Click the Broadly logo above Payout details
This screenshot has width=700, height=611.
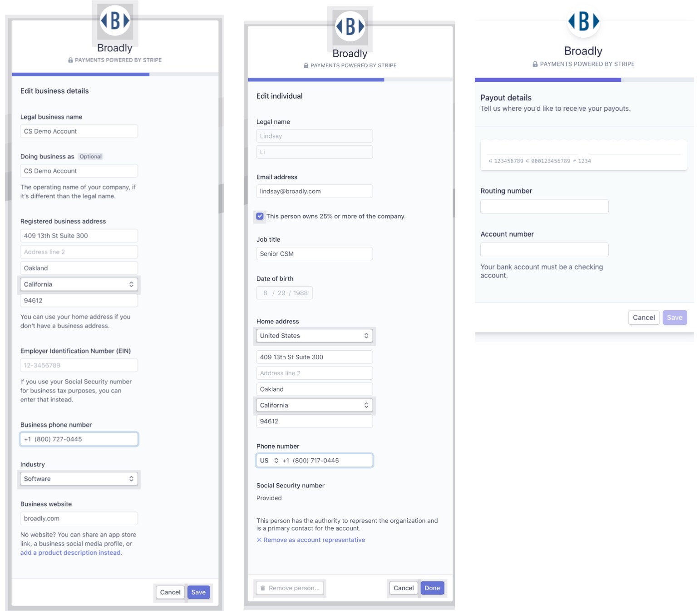pyautogui.click(x=583, y=21)
